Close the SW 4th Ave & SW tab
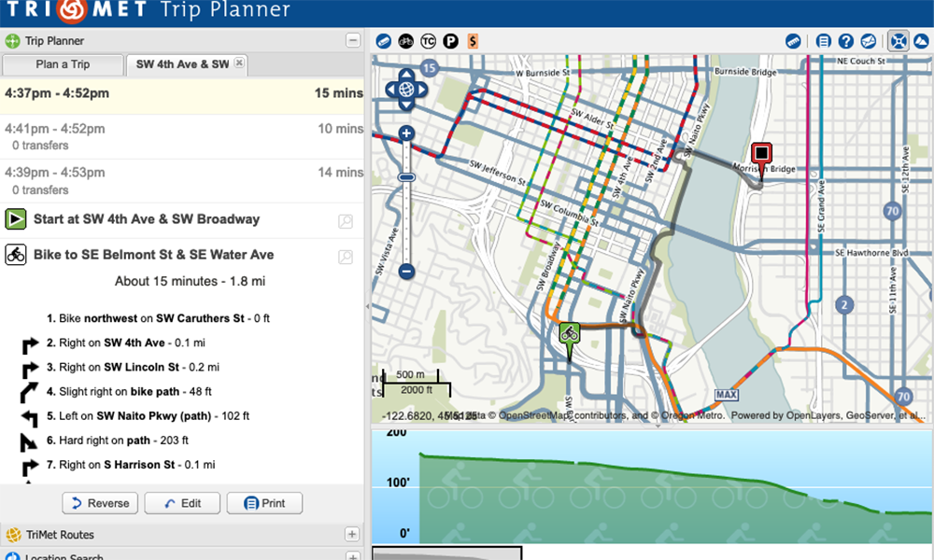934x560 pixels. [239, 63]
